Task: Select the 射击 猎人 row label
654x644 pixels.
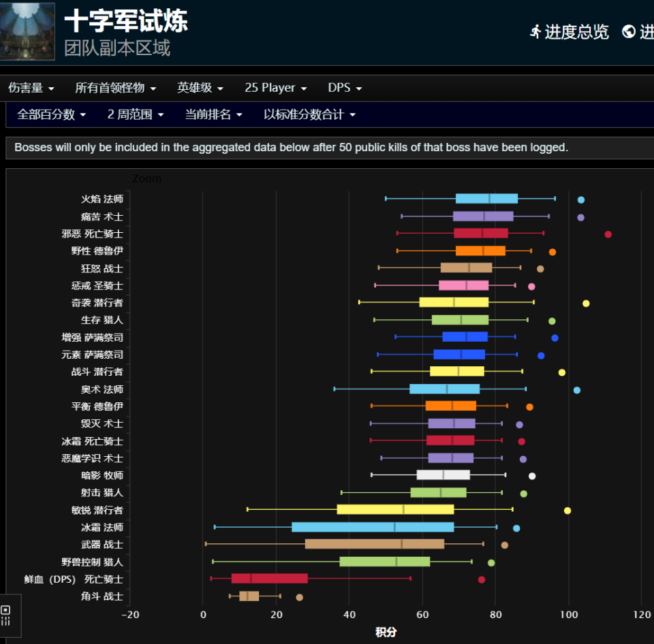Action: (102, 493)
